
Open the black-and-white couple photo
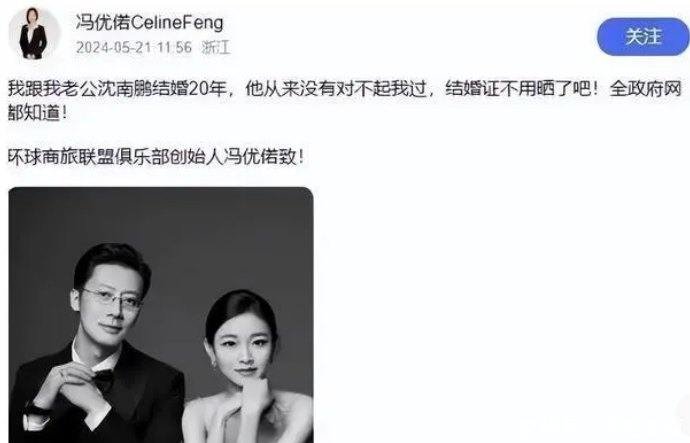(161, 315)
